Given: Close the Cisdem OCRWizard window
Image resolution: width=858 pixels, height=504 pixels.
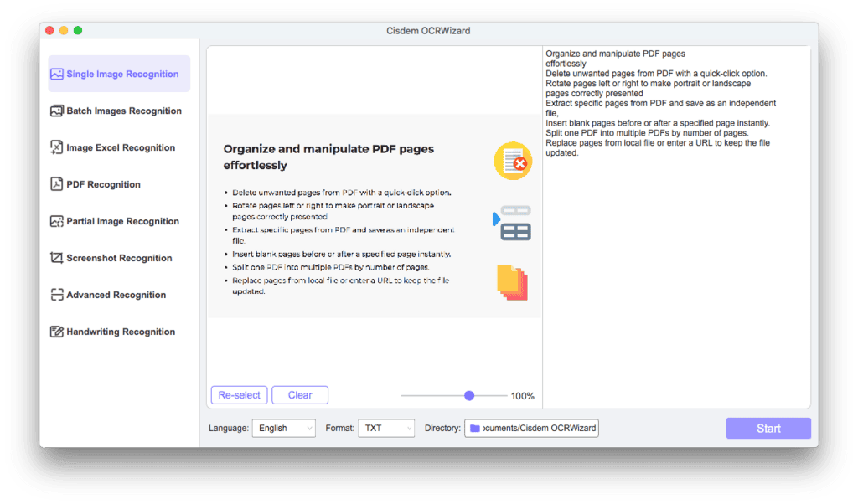Looking at the screenshot, I should point(49,31).
